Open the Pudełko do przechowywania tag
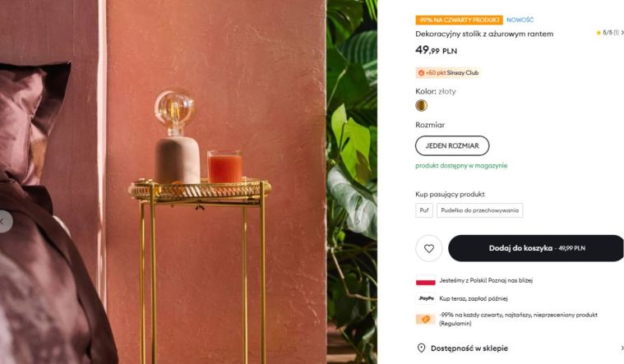Image resolution: width=624 pixels, height=364 pixels. click(479, 210)
